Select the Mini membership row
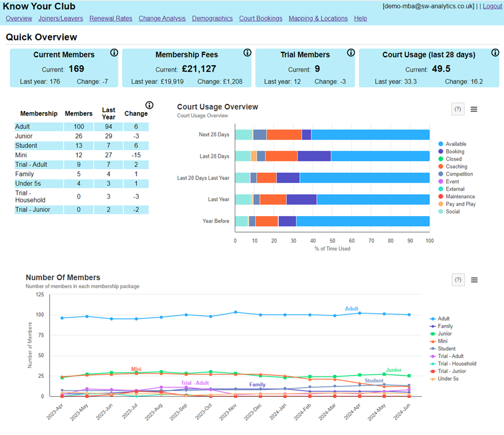504x435 pixels. [x=81, y=155]
